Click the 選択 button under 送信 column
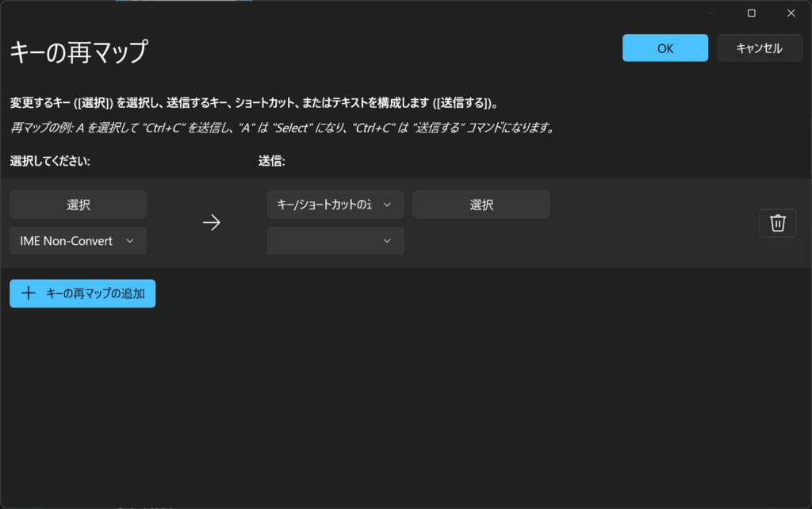Image resolution: width=812 pixels, height=509 pixels. click(x=481, y=205)
